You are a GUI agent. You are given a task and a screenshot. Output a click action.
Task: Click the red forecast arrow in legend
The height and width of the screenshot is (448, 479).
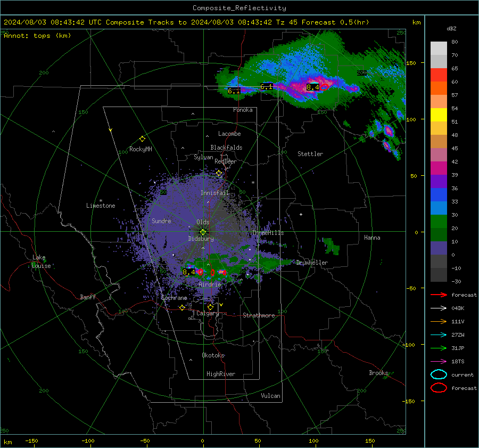439,295
